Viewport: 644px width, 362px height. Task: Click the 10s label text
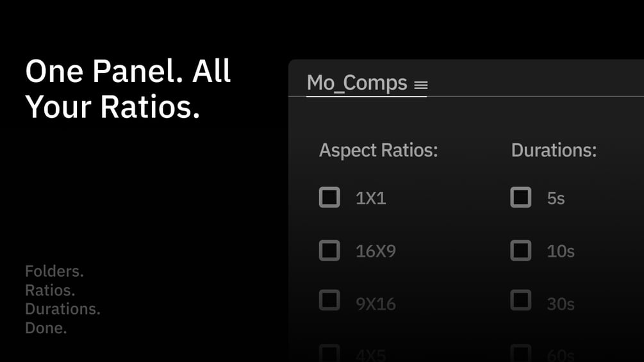pos(560,251)
